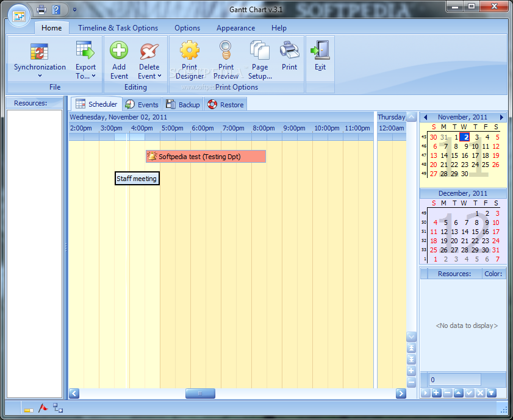Go to previous month in calendar
Screen dimensions: 513x420
(x=425, y=117)
